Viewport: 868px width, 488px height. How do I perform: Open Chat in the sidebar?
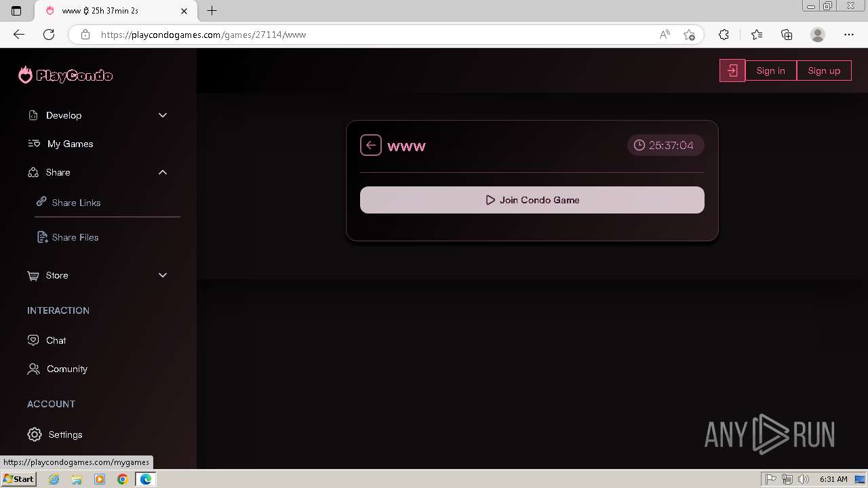pos(56,340)
